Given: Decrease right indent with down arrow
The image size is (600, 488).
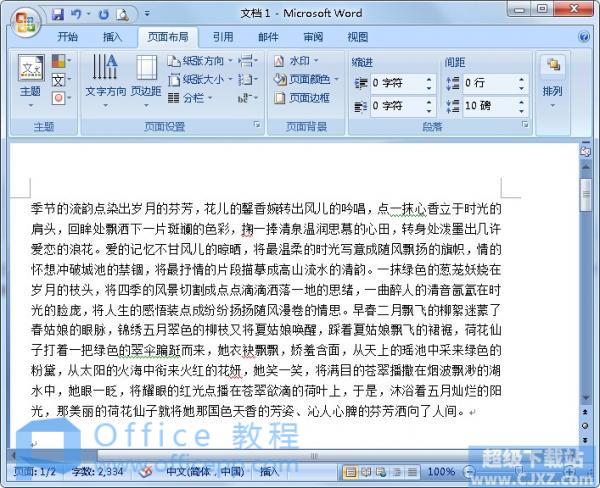Looking at the screenshot, I should click(429, 111).
